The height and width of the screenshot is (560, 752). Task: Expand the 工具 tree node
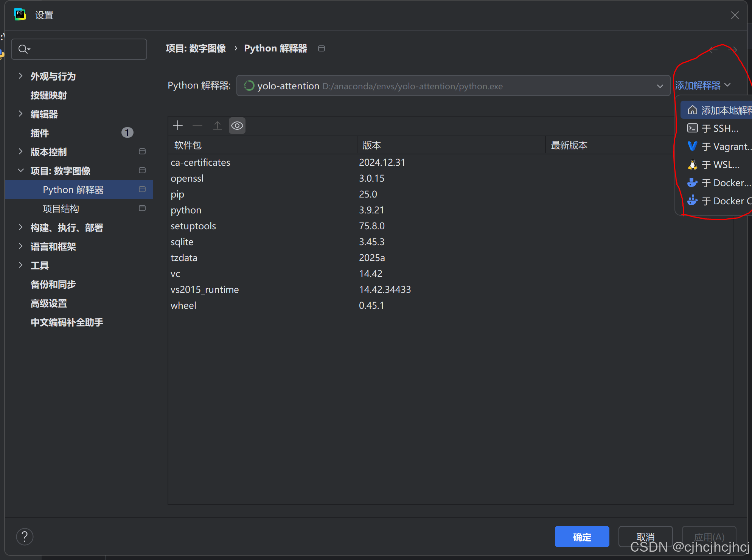click(x=21, y=265)
